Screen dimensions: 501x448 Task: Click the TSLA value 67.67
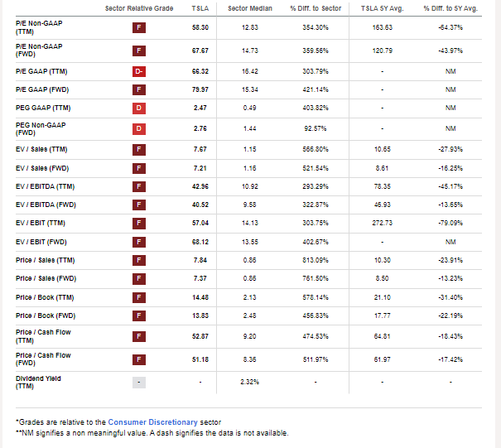coord(200,51)
